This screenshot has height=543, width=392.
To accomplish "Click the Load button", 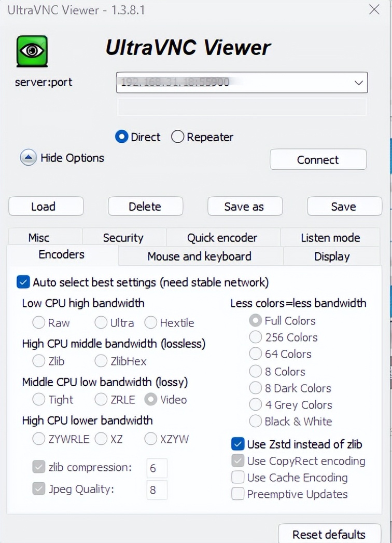I will (46, 206).
